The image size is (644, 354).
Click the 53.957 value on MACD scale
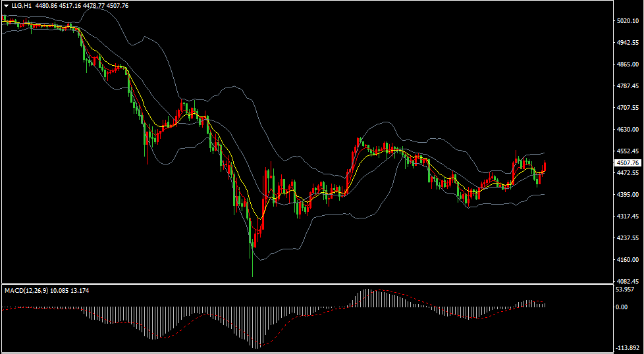(624, 290)
